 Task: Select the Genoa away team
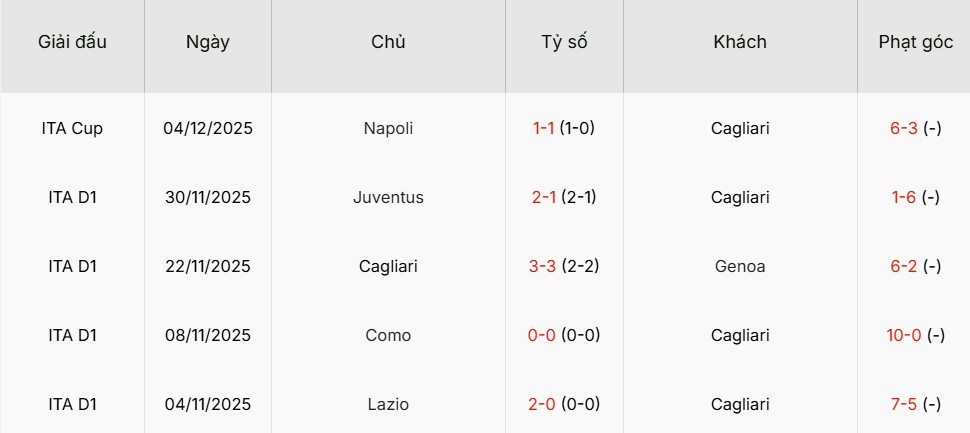tap(740, 266)
